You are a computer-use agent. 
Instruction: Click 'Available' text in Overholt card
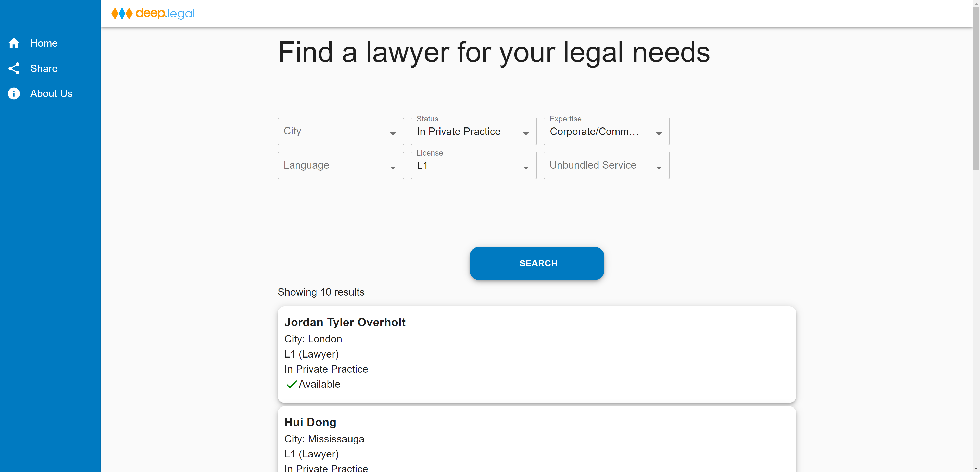click(x=319, y=384)
